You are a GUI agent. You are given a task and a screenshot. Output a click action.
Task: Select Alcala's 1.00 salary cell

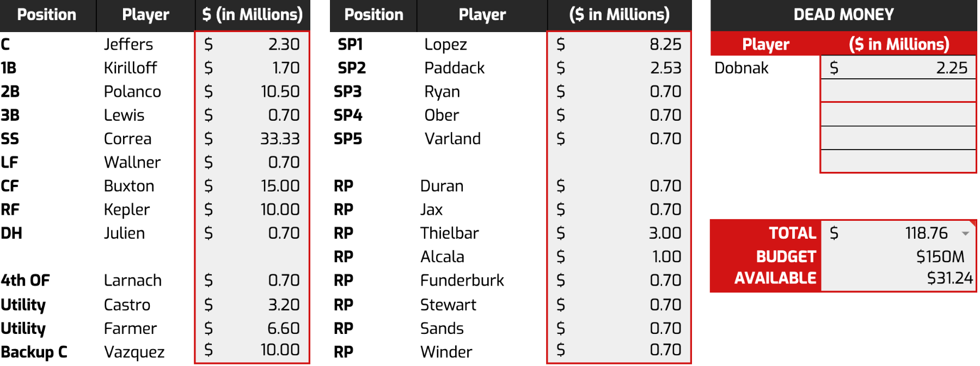click(619, 257)
